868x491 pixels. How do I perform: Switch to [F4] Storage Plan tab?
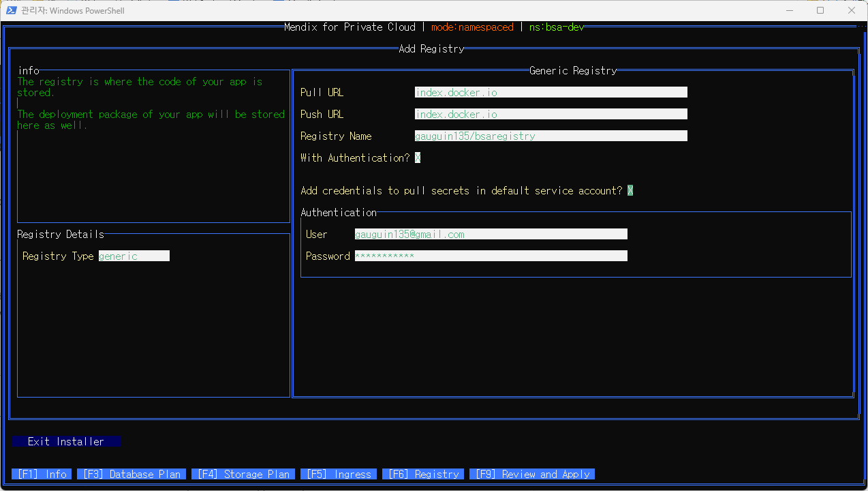pyautogui.click(x=243, y=474)
